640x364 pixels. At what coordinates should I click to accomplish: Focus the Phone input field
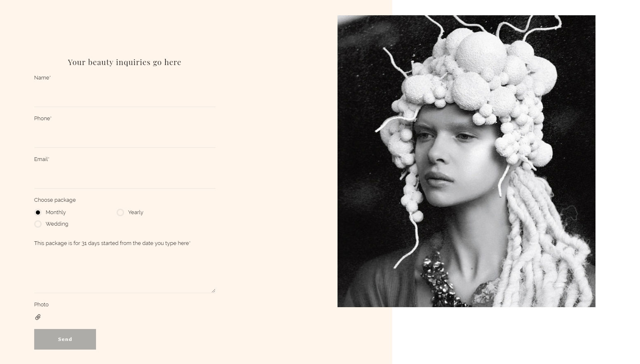tap(125, 138)
